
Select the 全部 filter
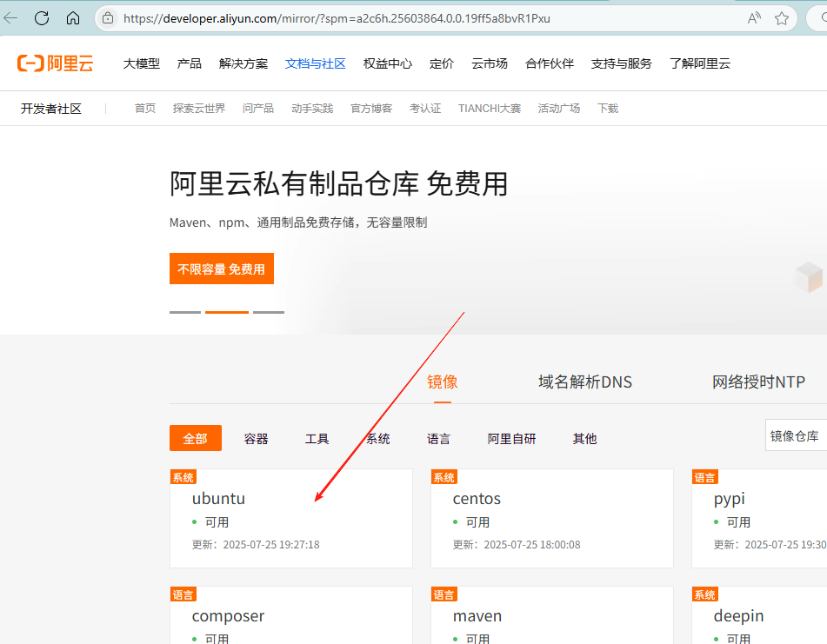195,438
